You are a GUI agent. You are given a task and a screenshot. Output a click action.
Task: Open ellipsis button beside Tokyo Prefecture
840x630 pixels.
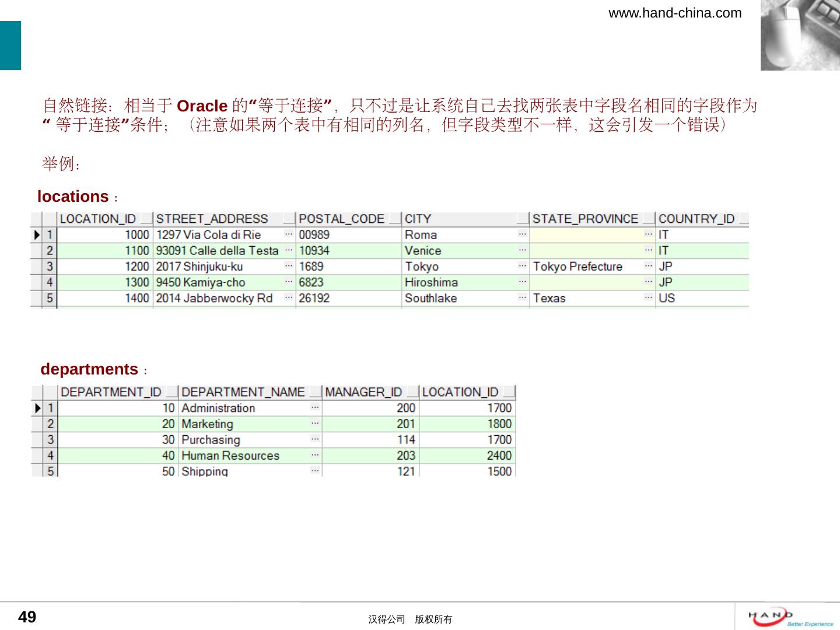pos(649,266)
